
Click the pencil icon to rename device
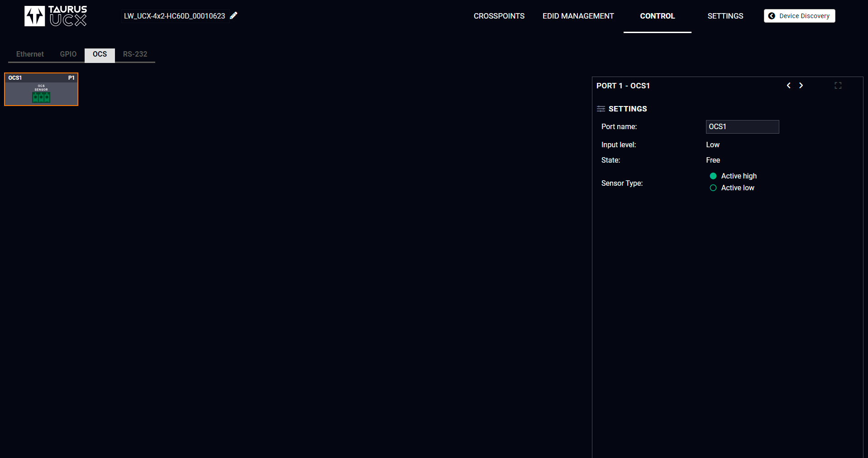pyautogui.click(x=234, y=15)
